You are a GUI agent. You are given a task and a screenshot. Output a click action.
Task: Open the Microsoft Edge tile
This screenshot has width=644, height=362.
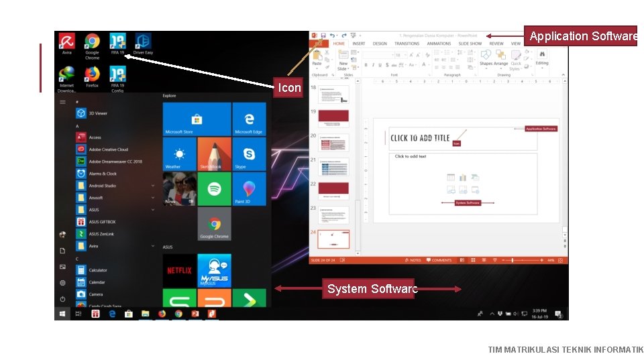point(249,119)
